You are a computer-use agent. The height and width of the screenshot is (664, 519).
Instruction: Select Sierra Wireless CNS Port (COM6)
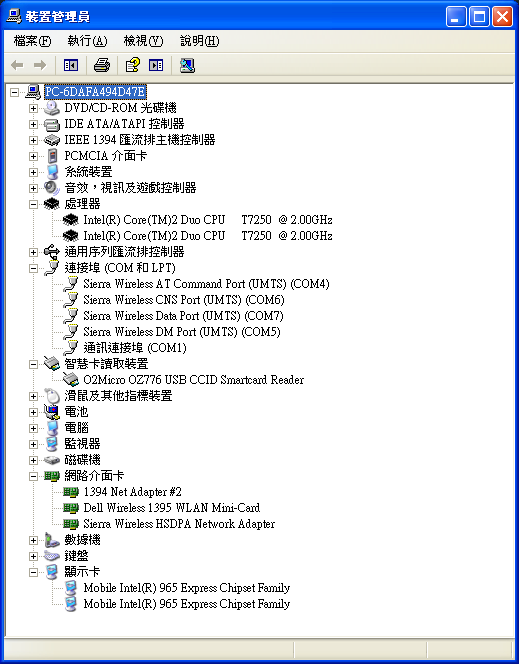(184, 300)
